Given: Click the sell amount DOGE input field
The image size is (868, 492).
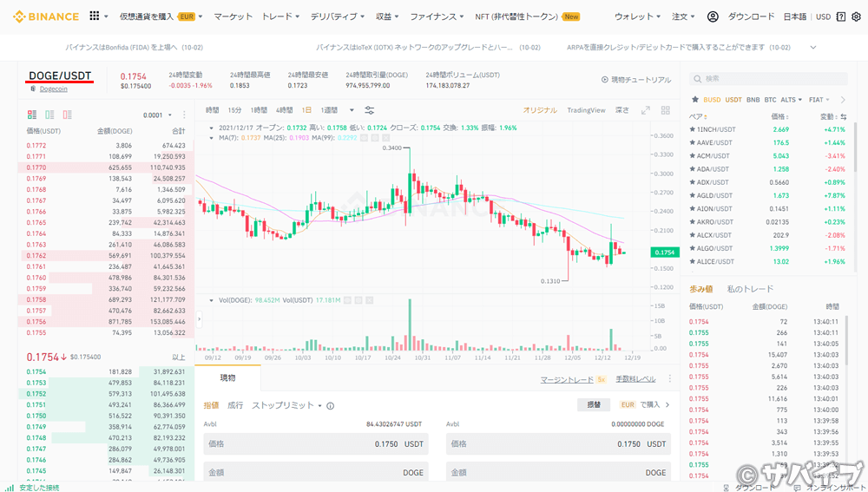Looking at the screenshot, I should pyautogui.click(x=558, y=473).
